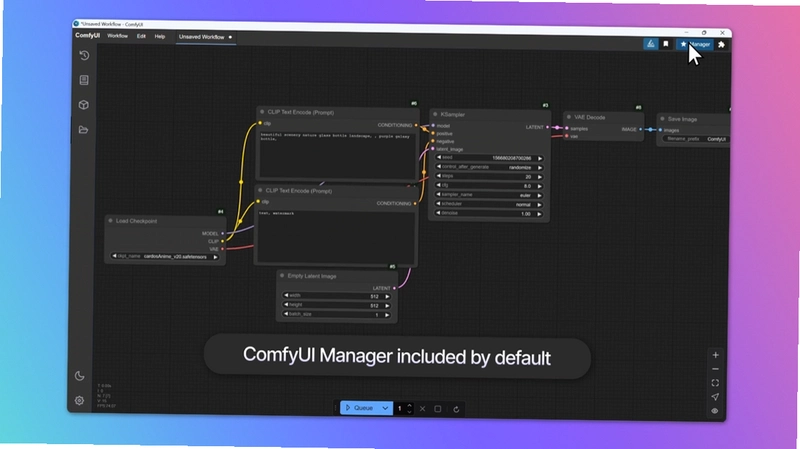The image size is (800, 449).
Task: Open control_after_generate randomize combo
Action: 489,167
